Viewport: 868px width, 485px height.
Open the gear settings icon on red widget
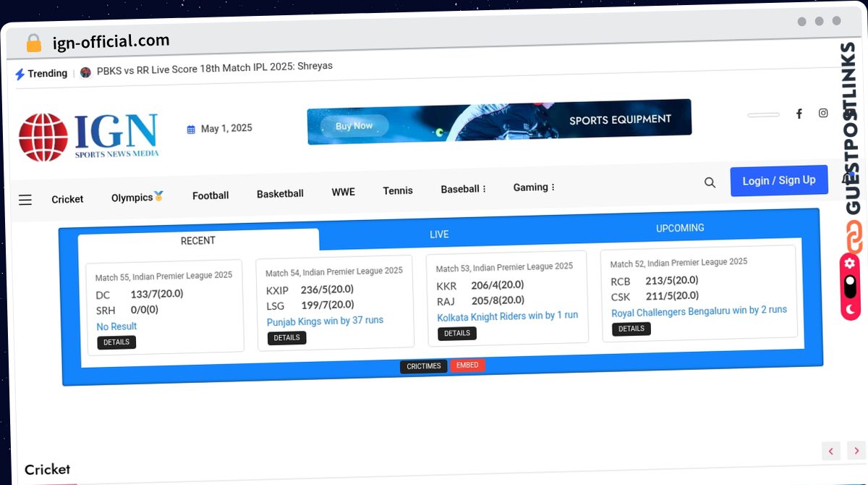click(x=849, y=263)
